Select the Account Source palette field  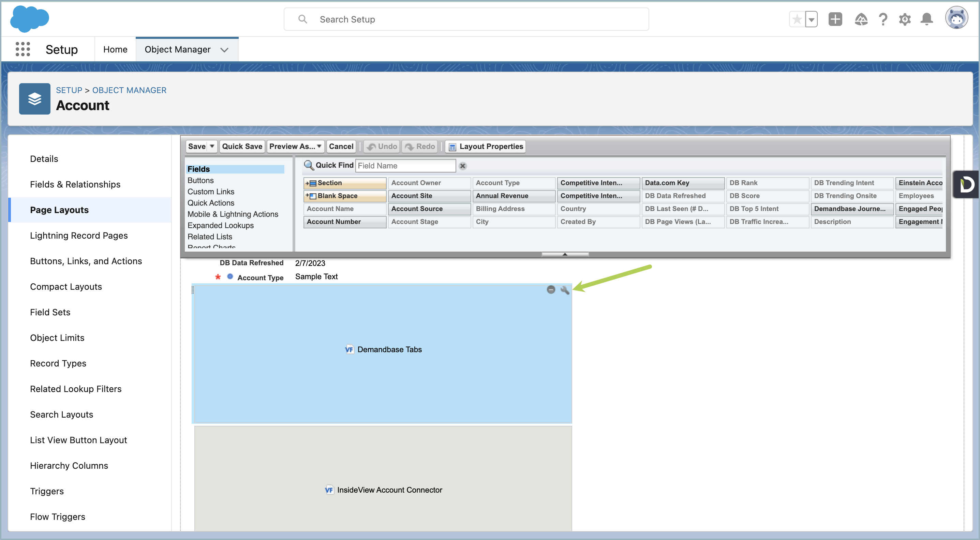click(429, 209)
